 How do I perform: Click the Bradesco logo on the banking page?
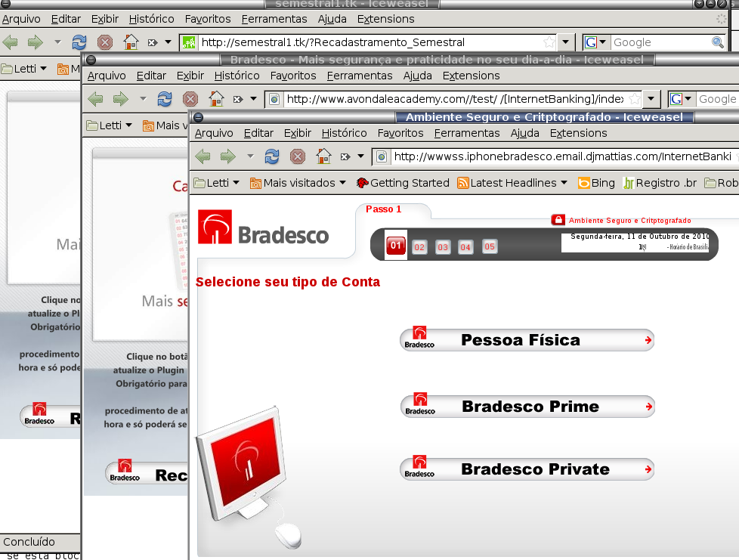click(x=264, y=227)
